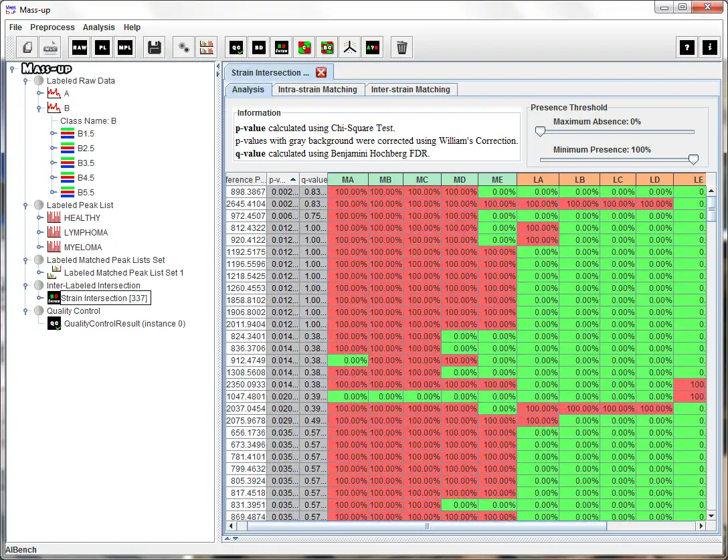Click the BC biclustering toolbar icon
This screenshot has width=728, height=560.
click(x=327, y=48)
